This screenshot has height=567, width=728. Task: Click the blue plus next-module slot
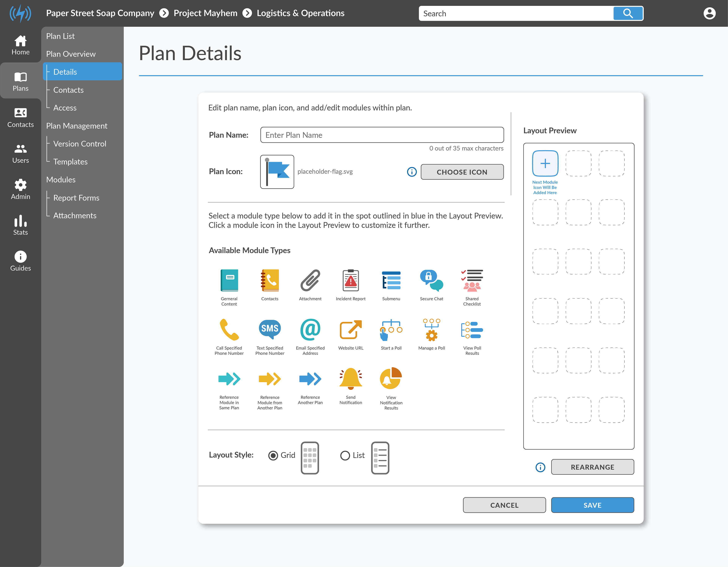[545, 163]
